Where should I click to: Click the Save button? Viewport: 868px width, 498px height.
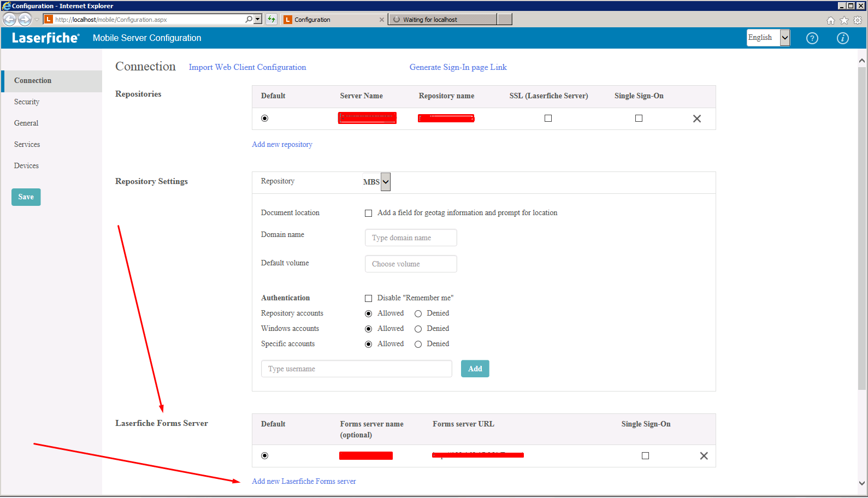pyautogui.click(x=26, y=197)
